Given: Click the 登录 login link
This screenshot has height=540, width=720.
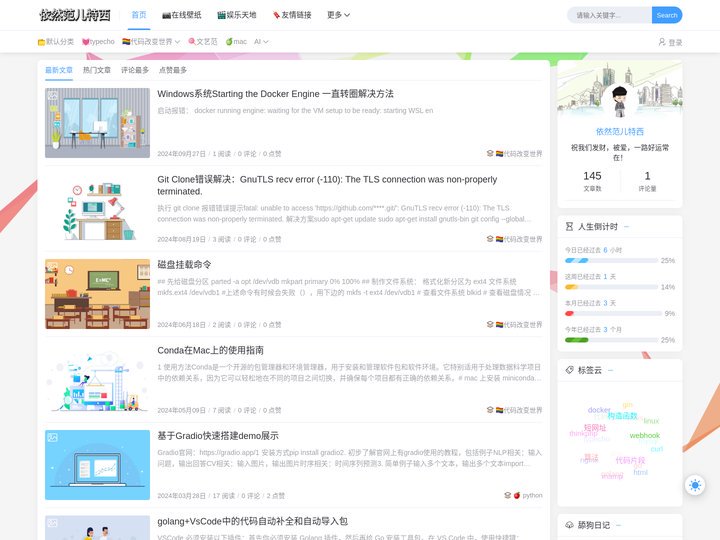Looking at the screenshot, I should tap(675, 42).
